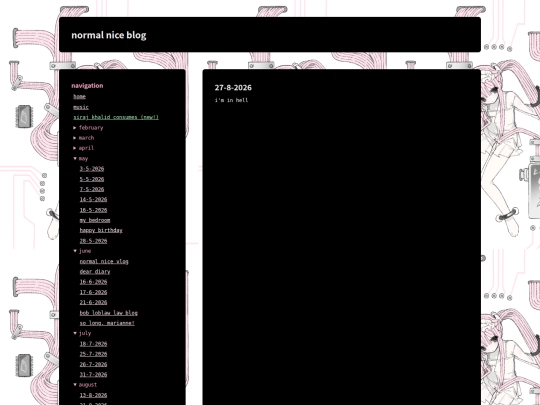
Task: Open the 17-6-2026 post
Action: tap(93, 292)
